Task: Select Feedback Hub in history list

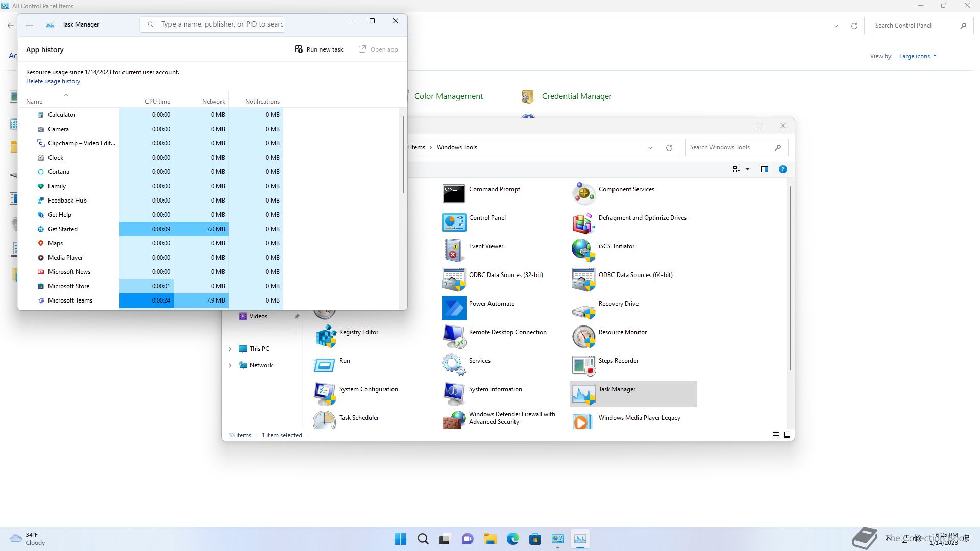Action: (151, 201)
